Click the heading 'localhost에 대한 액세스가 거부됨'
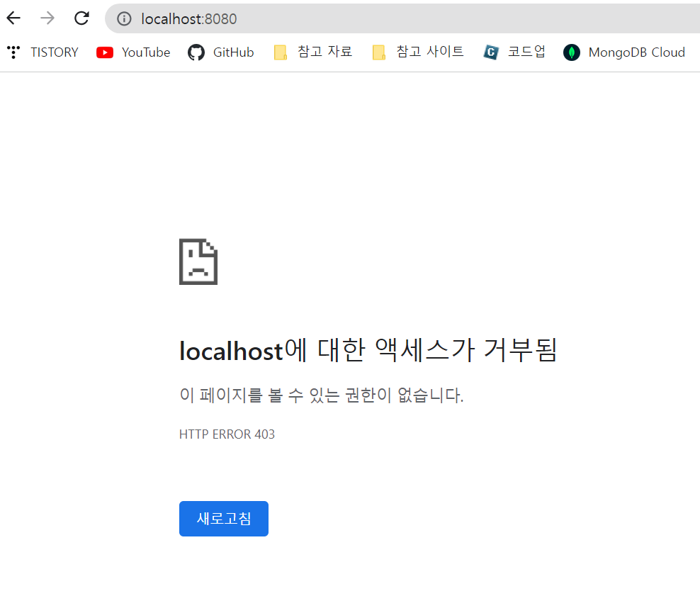 click(x=368, y=350)
